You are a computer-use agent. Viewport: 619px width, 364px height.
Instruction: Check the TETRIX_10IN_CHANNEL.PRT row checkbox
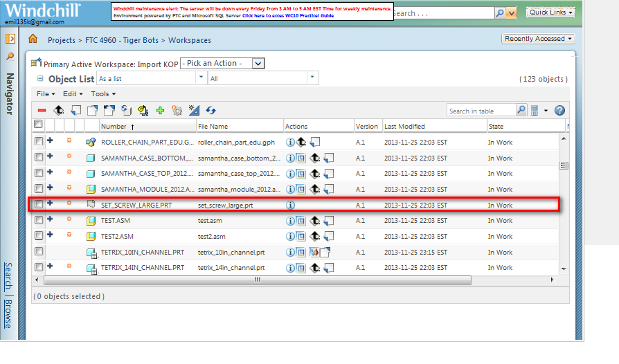[39, 251]
